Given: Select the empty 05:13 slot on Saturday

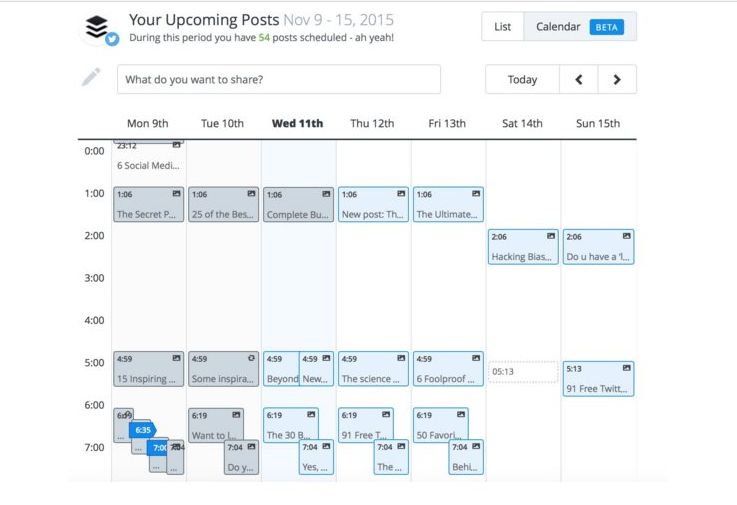Looking at the screenshot, I should (x=523, y=372).
